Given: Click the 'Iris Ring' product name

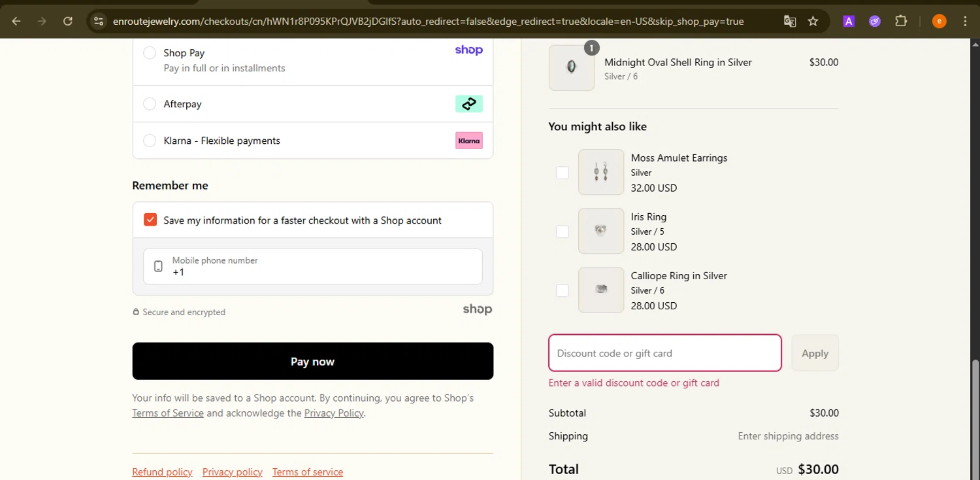Looking at the screenshot, I should pyautogui.click(x=649, y=216).
